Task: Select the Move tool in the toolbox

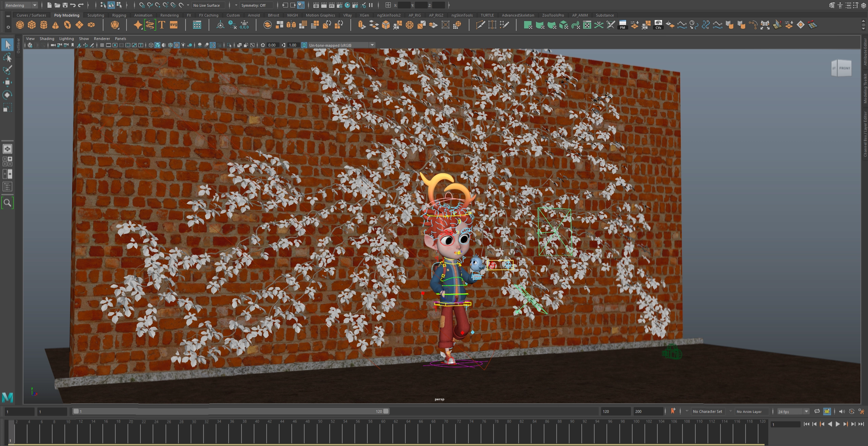Action: 7,82
